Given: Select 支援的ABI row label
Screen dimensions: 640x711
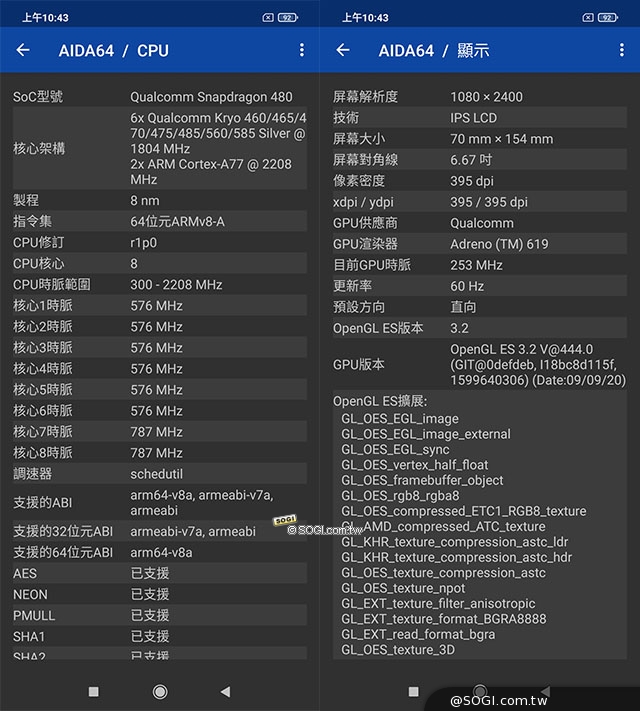Looking at the screenshot, I should pos(43,502).
